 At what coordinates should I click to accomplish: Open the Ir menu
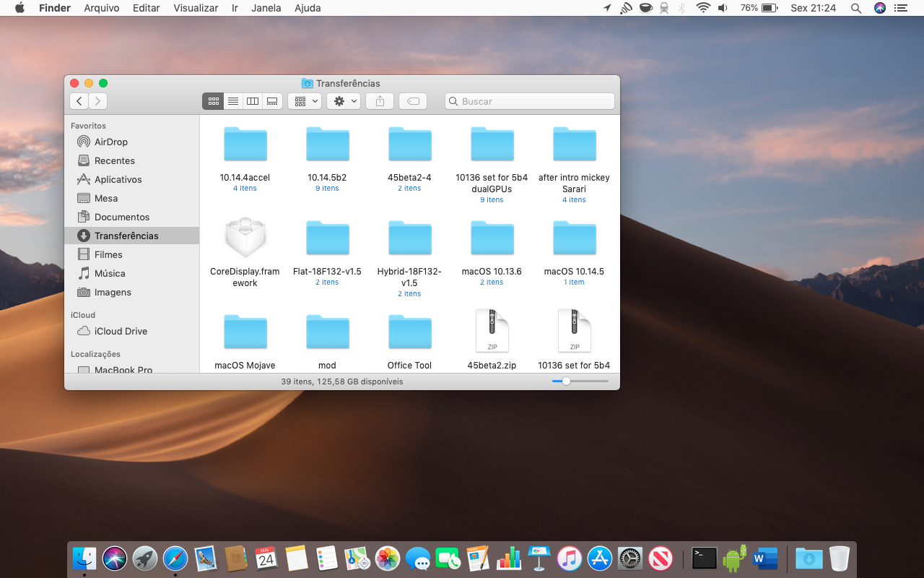(235, 8)
